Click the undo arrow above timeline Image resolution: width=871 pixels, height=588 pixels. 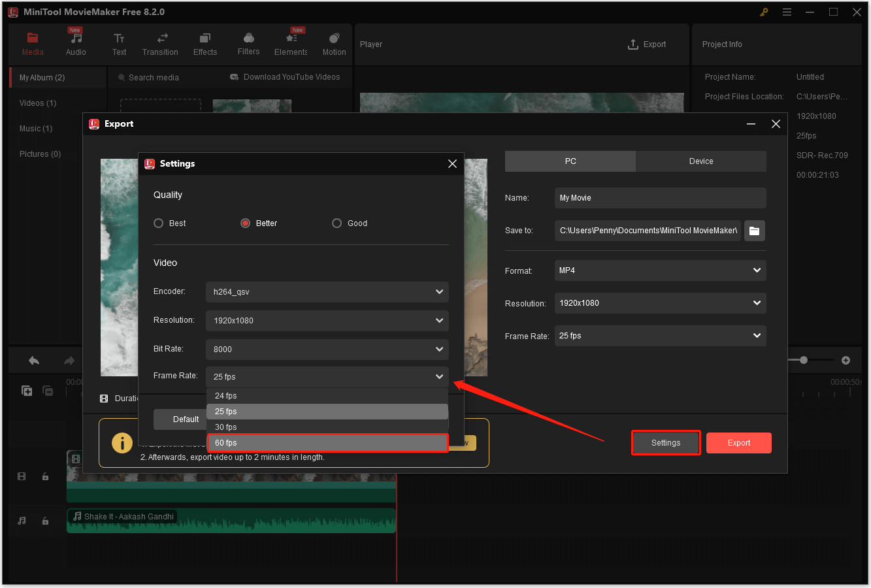tap(34, 361)
